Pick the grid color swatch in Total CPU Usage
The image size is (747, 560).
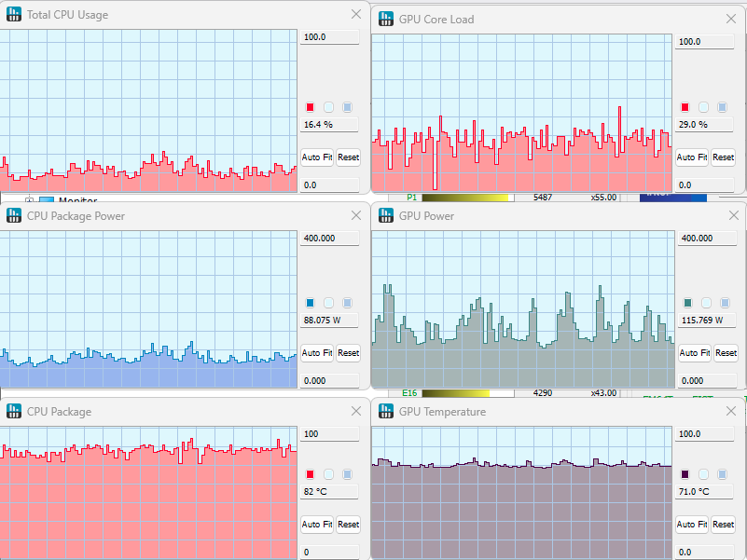[347, 107]
